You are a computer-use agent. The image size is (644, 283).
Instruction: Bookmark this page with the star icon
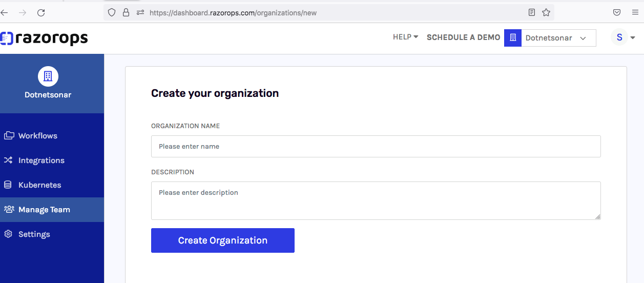(x=546, y=12)
